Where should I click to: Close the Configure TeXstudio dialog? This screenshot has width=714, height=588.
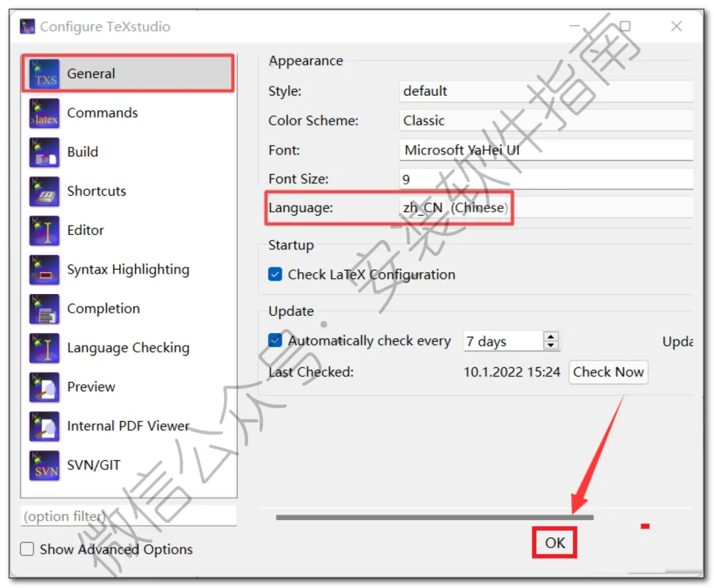676,26
